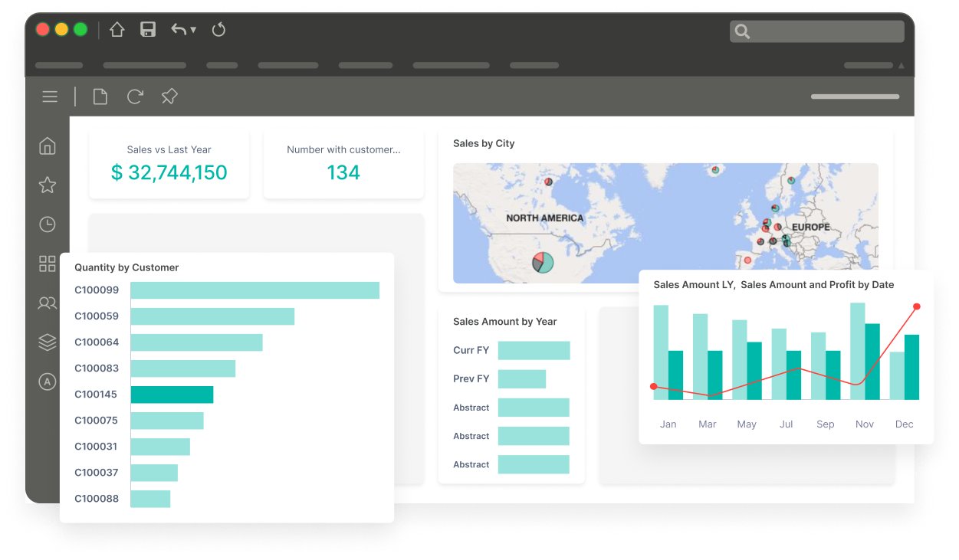The image size is (959, 560).
Task: Click the Dec profit line point
Action: click(x=917, y=306)
